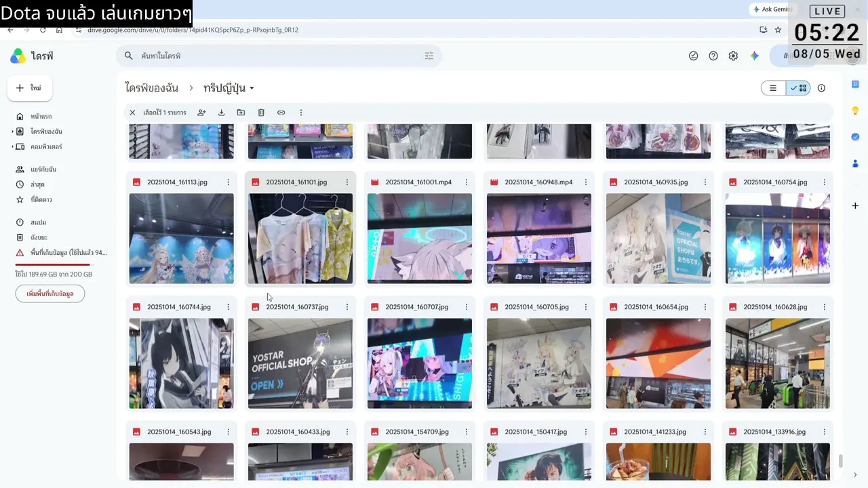Open แชร์กับฉัน in the sidebar

coord(43,169)
